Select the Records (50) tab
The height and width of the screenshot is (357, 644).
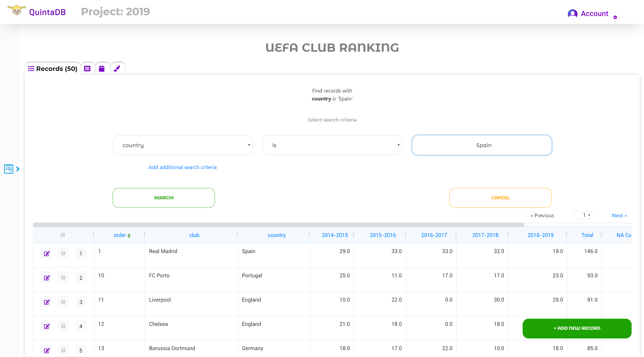coord(53,69)
